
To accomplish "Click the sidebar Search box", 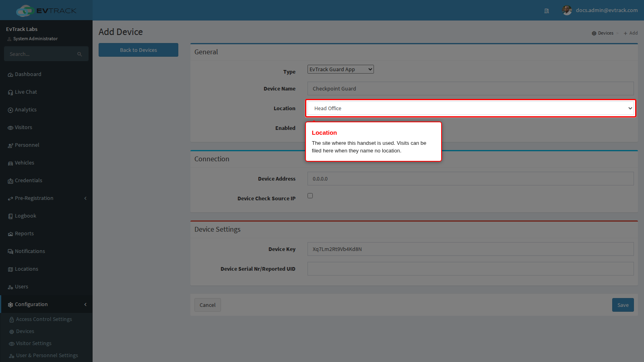I will coord(46,54).
